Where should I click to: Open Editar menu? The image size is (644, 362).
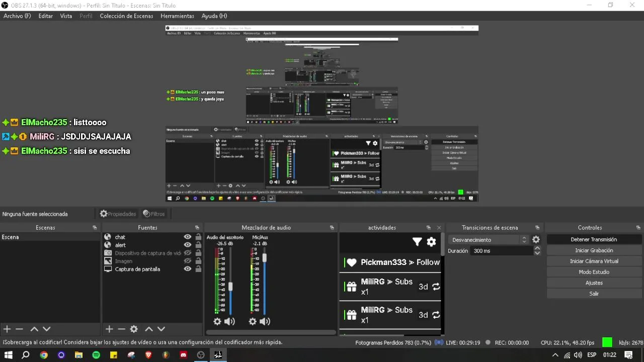pos(46,16)
